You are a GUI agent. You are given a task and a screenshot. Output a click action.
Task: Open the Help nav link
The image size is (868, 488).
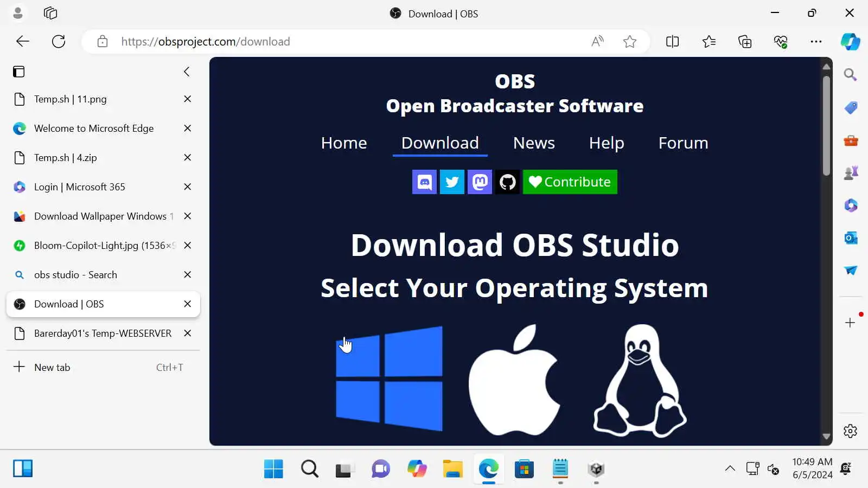pyautogui.click(x=607, y=143)
